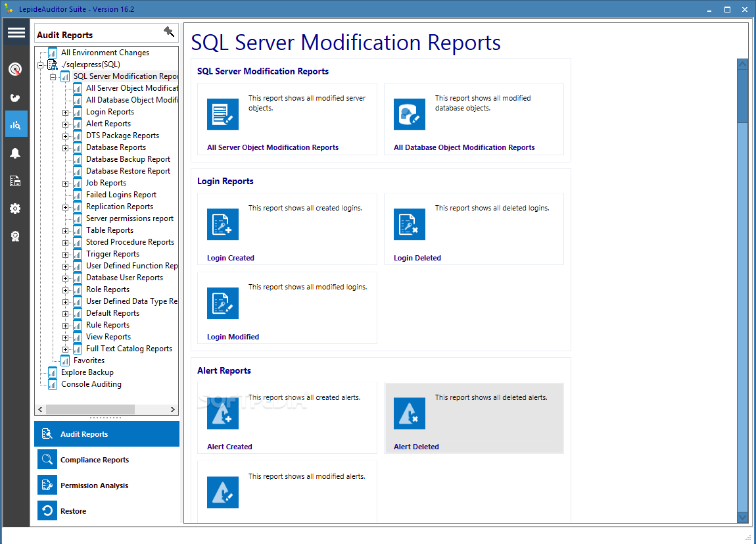Switch to Compliance Reports section

[x=106, y=460]
